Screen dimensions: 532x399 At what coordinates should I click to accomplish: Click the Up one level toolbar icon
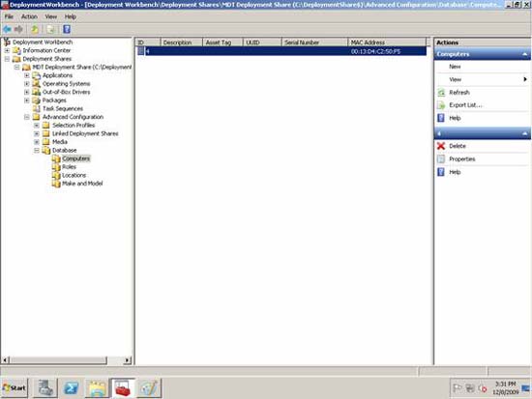coord(35,30)
